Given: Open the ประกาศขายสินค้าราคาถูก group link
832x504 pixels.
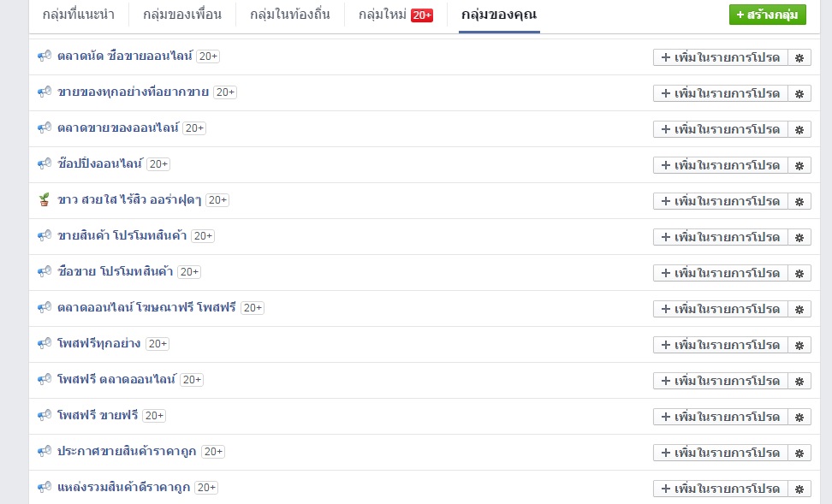Looking at the screenshot, I should click(x=127, y=452).
